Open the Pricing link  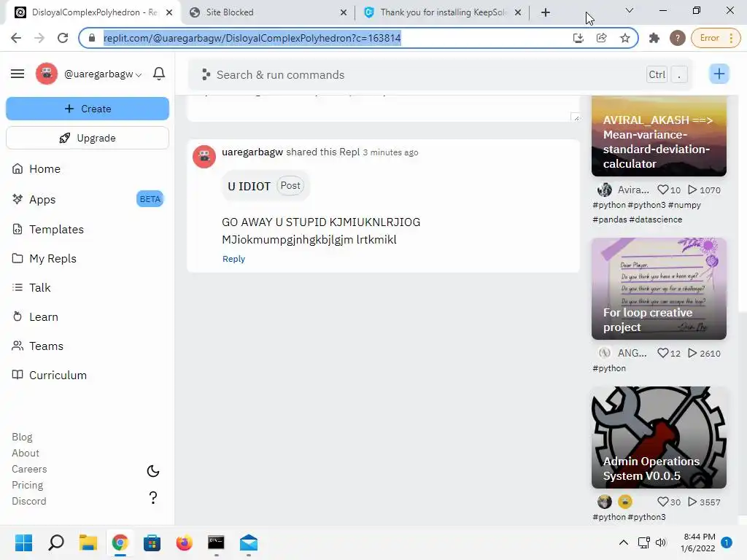click(27, 485)
